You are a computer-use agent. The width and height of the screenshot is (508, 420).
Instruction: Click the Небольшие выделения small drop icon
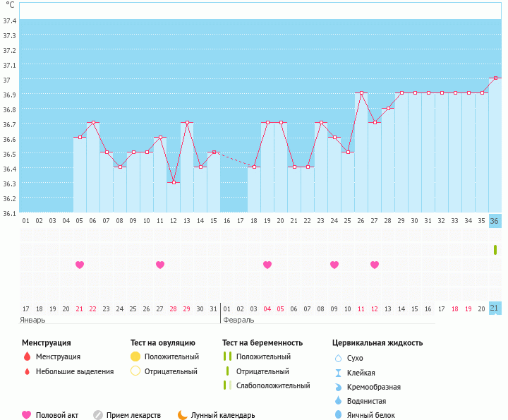tap(27, 371)
